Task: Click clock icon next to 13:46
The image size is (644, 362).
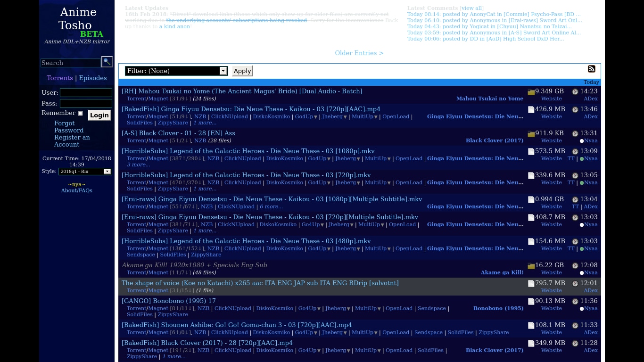Action: click(x=575, y=110)
